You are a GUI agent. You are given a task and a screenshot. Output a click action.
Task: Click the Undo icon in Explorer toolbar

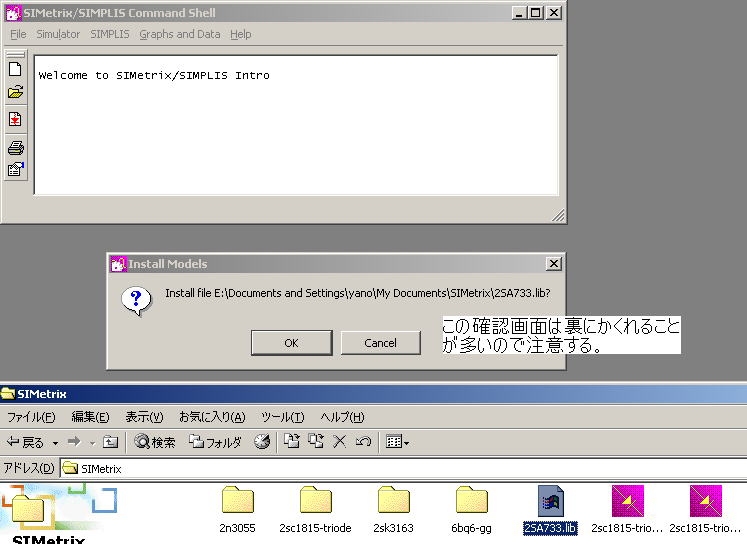(x=363, y=442)
